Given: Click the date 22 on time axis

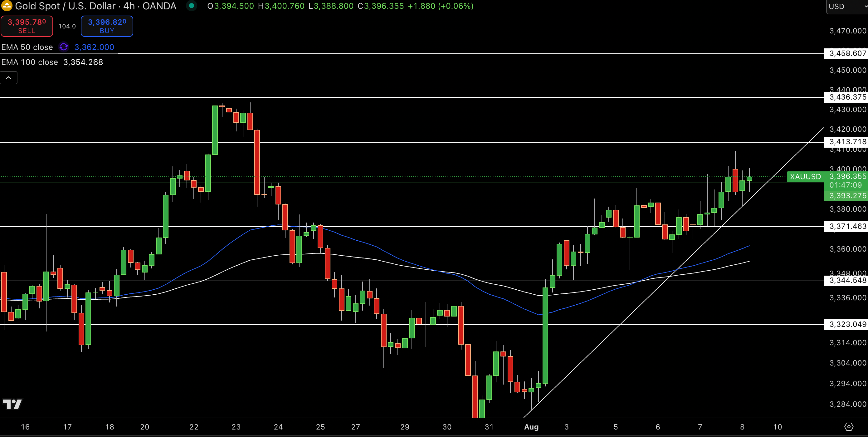Looking at the screenshot, I should [194, 427].
